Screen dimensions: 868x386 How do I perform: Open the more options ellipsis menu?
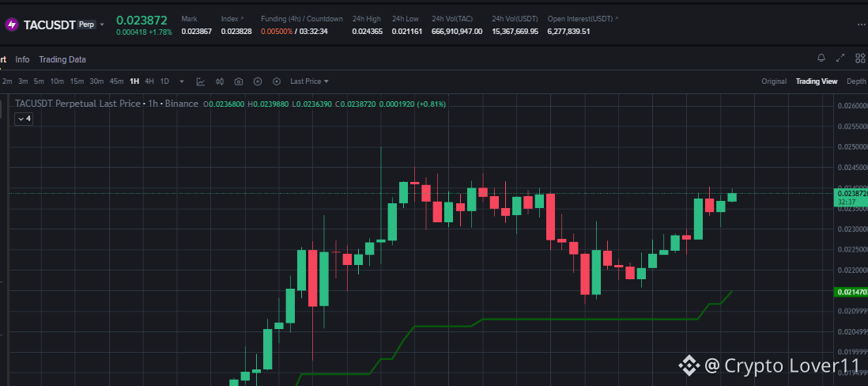tap(861, 25)
